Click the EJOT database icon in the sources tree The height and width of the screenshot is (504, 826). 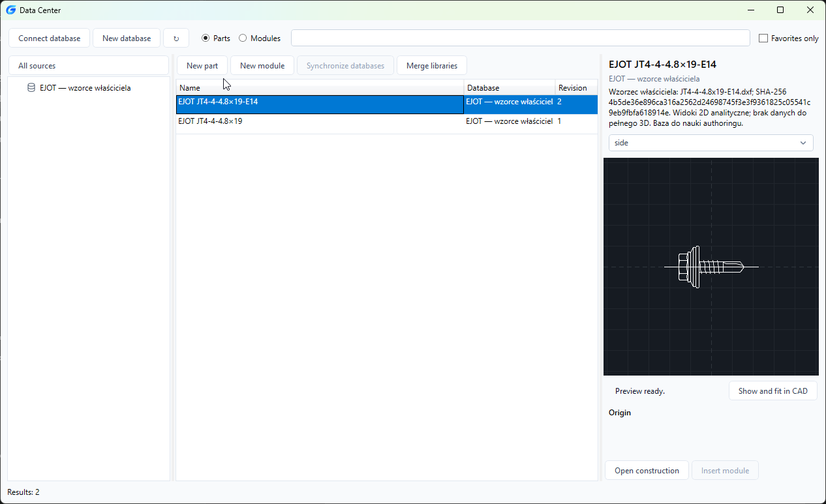click(31, 88)
